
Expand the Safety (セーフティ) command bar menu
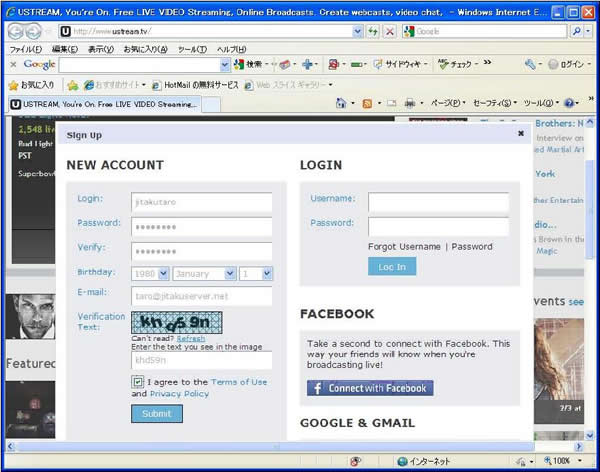pos(494,103)
